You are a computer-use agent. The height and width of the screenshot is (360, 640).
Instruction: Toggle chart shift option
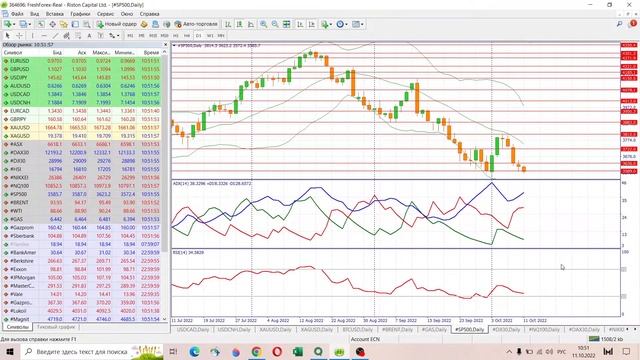311,24
